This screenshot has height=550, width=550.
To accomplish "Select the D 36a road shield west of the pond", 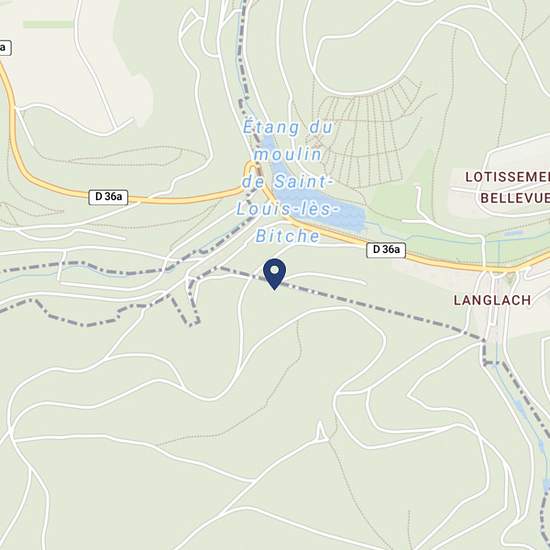I will pyautogui.click(x=108, y=197).
